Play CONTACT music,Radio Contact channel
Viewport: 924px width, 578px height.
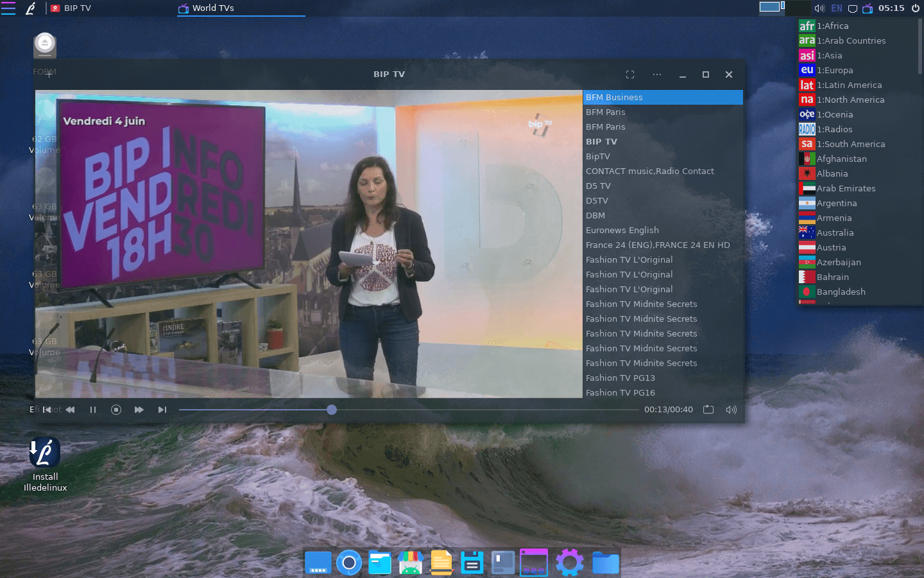[x=663, y=171]
